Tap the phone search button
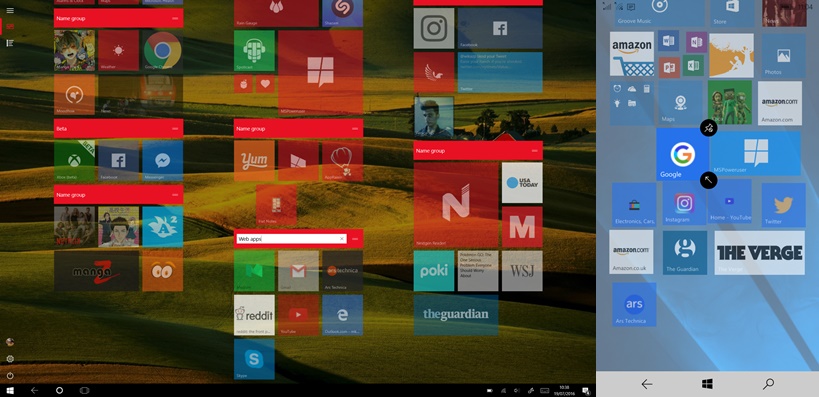Image resolution: width=819 pixels, height=397 pixels. click(768, 384)
